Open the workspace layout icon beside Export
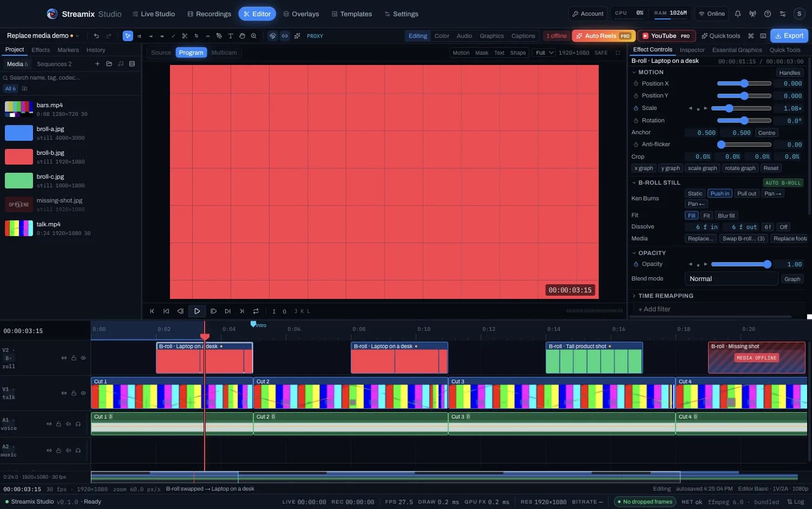This screenshot has height=509, width=812. point(763,36)
